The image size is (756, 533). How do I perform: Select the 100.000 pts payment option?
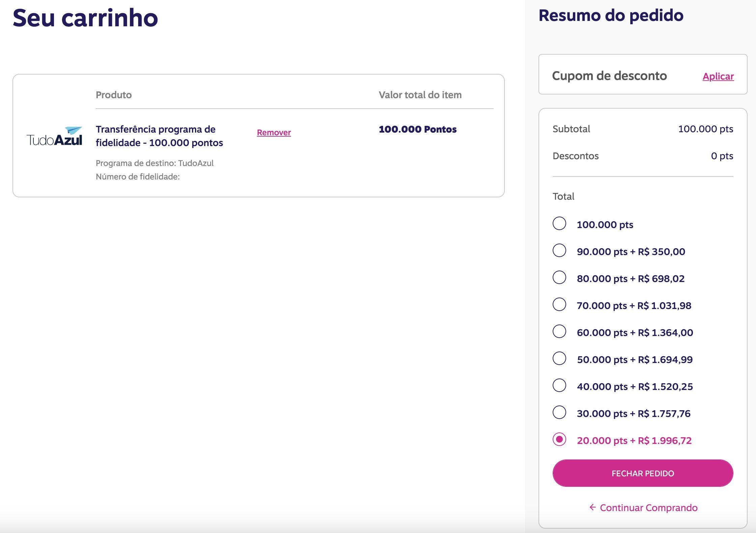click(559, 223)
